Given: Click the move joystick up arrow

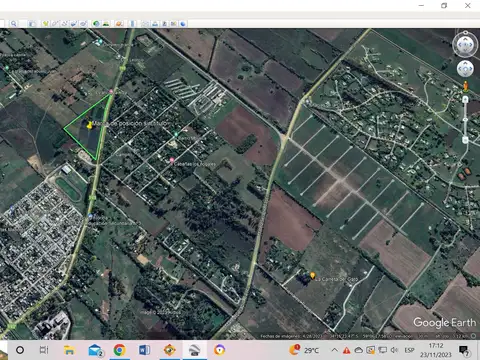Looking at the screenshot, I should point(465,63).
